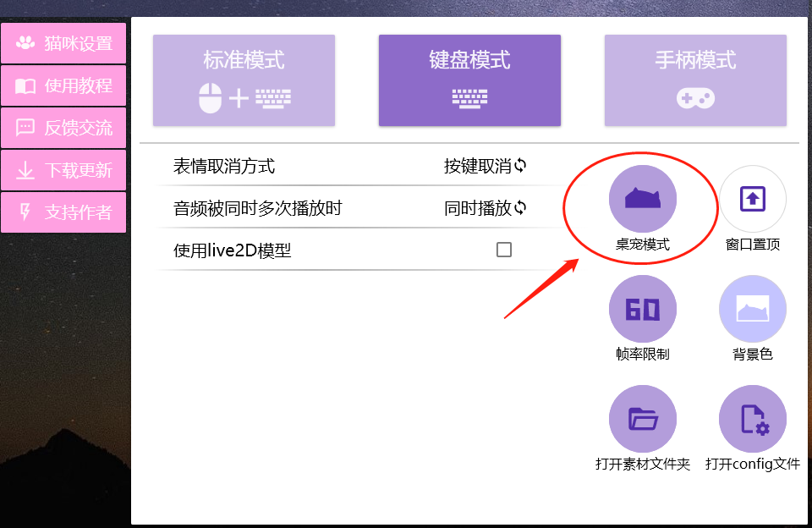The width and height of the screenshot is (812, 528).
Task: Open the 打开config文件 config file icon
Action: click(x=752, y=417)
